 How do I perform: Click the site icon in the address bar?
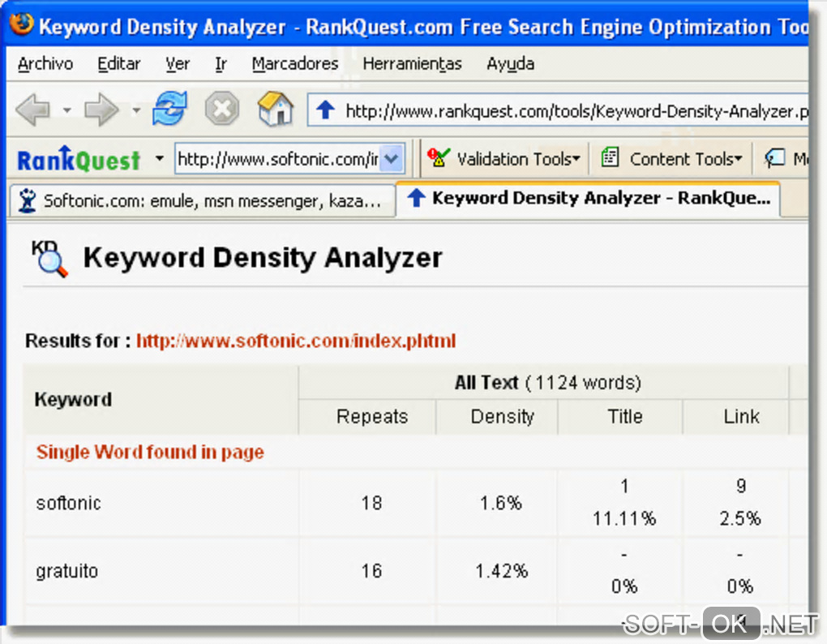click(x=325, y=109)
